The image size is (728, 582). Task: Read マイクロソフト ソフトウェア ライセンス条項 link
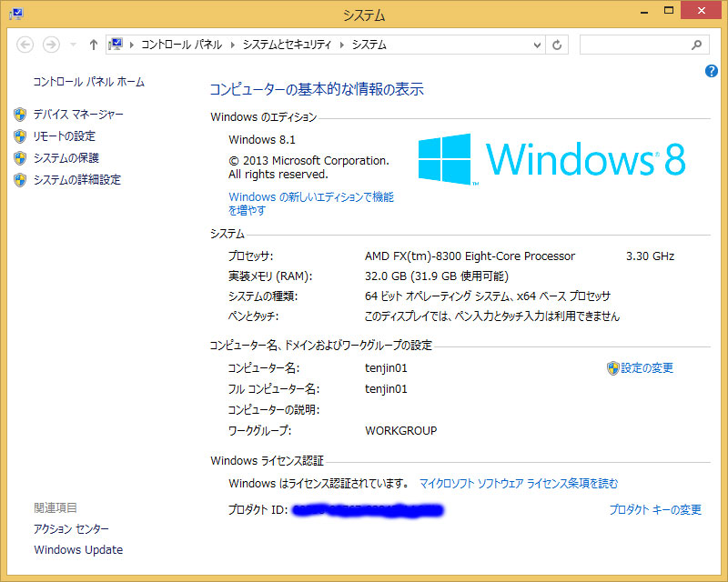coord(519,484)
